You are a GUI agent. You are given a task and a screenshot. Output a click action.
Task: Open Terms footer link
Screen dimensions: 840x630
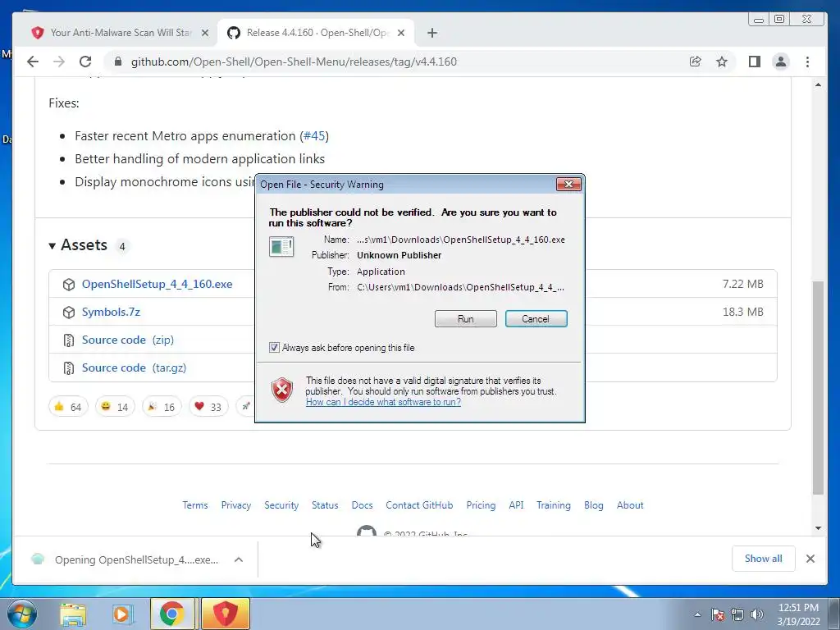195,505
